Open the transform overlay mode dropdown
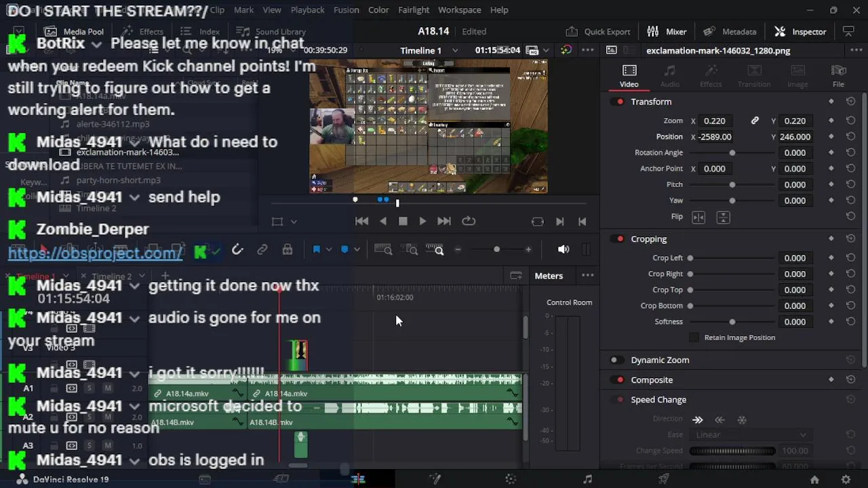This screenshot has width=868, height=488. tap(294, 222)
